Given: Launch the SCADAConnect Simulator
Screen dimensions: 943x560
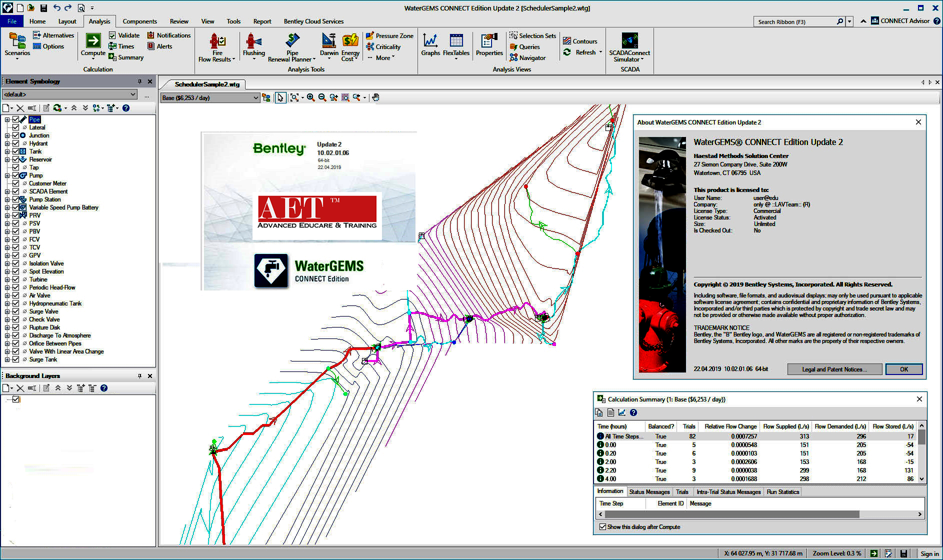Looking at the screenshot, I should (629, 41).
